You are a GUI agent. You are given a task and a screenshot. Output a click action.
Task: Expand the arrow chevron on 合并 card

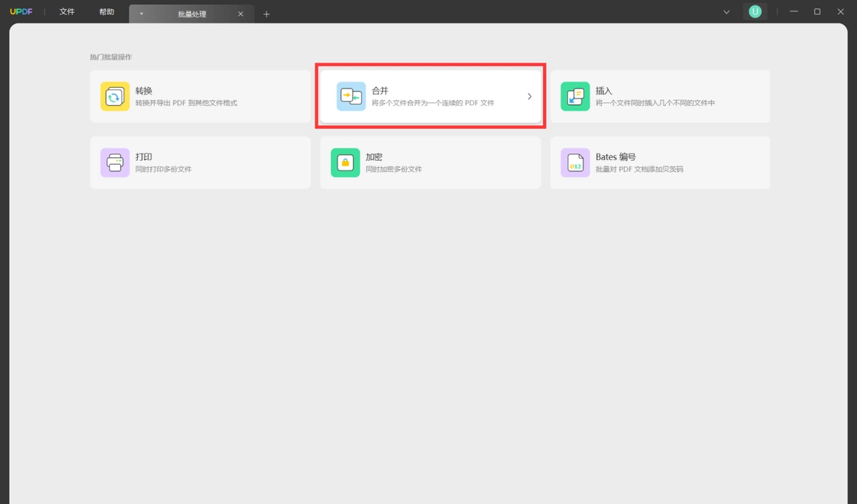(x=529, y=96)
